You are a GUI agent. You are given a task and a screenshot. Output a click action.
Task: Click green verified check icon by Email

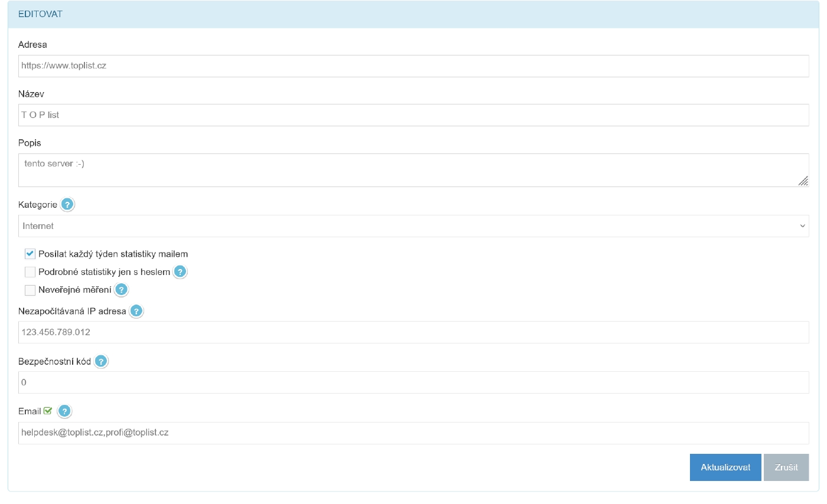tap(48, 411)
